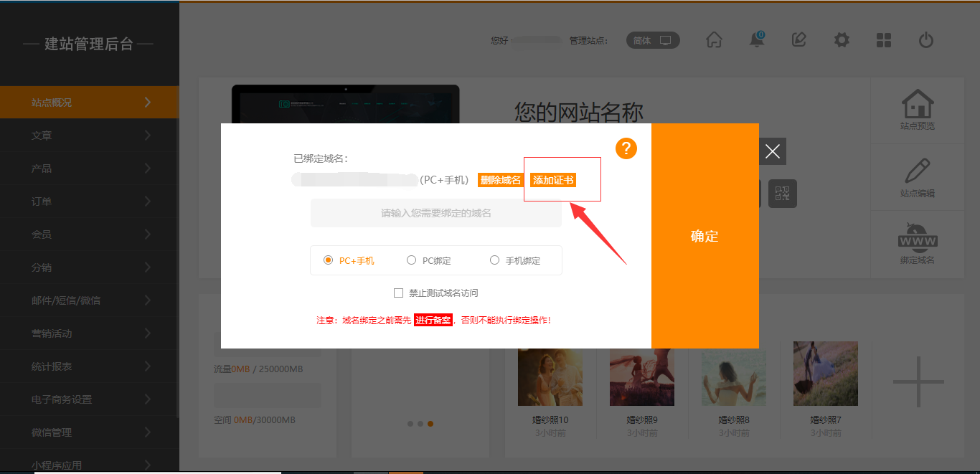The height and width of the screenshot is (474, 980).
Task: Open 站点概况 in the sidebar
Action: tap(90, 103)
